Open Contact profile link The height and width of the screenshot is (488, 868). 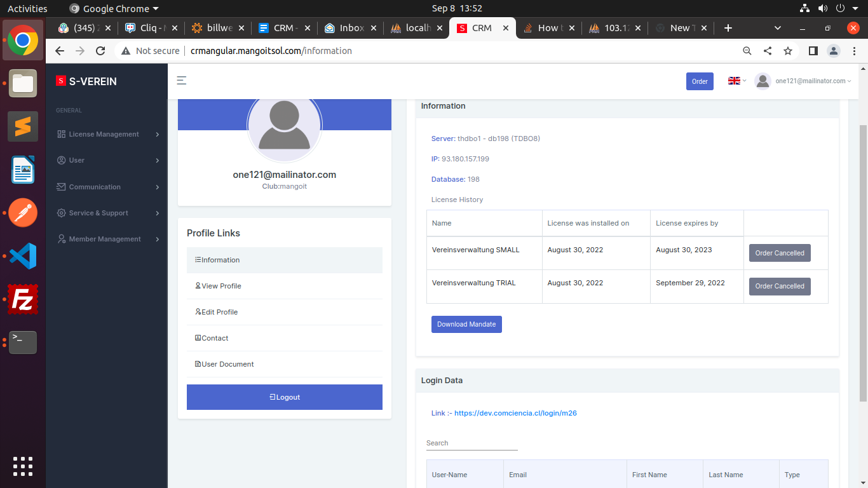click(285, 338)
